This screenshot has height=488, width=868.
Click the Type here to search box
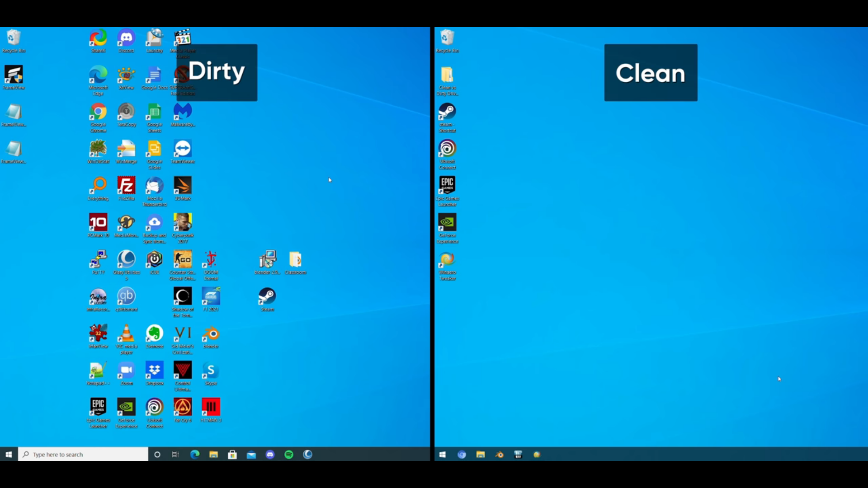[84, 455]
